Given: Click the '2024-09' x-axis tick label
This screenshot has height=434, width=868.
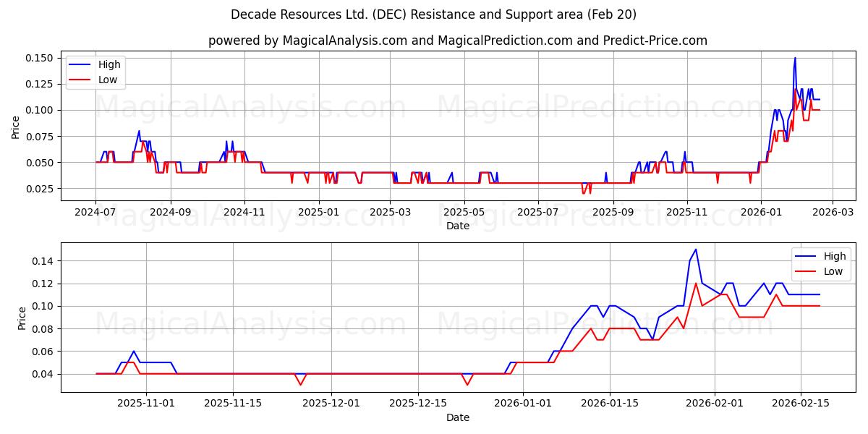Looking at the screenshot, I should (171, 212).
